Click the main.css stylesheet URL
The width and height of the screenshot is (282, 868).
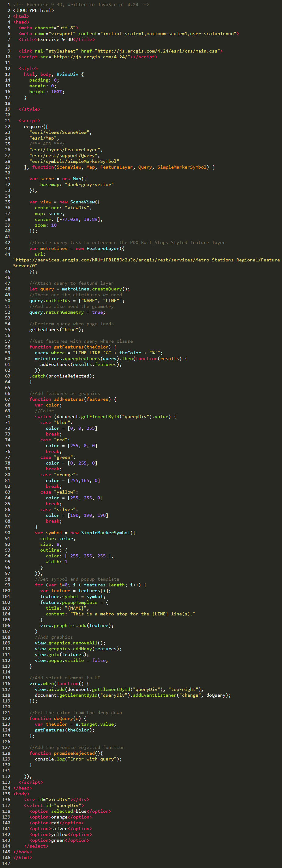(158, 51)
